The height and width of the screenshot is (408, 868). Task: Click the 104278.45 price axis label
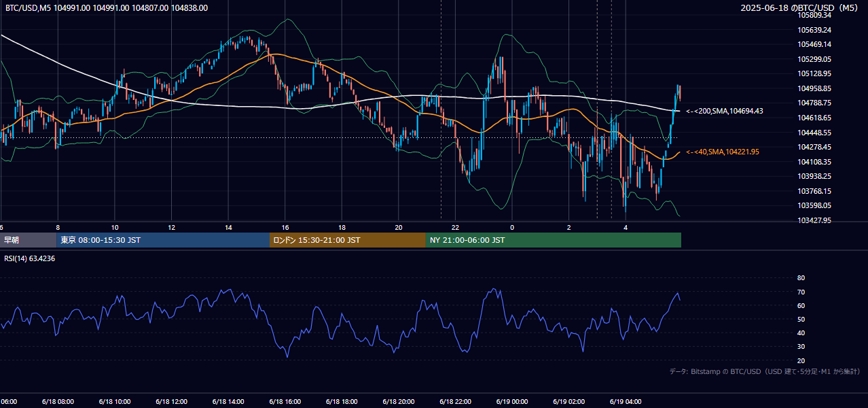(x=815, y=147)
